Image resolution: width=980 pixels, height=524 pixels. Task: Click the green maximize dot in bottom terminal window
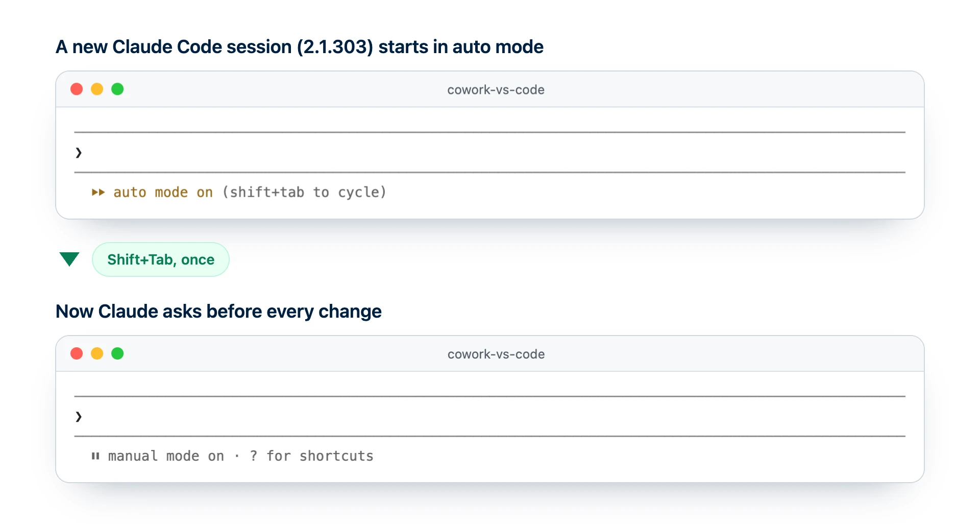pos(117,353)
